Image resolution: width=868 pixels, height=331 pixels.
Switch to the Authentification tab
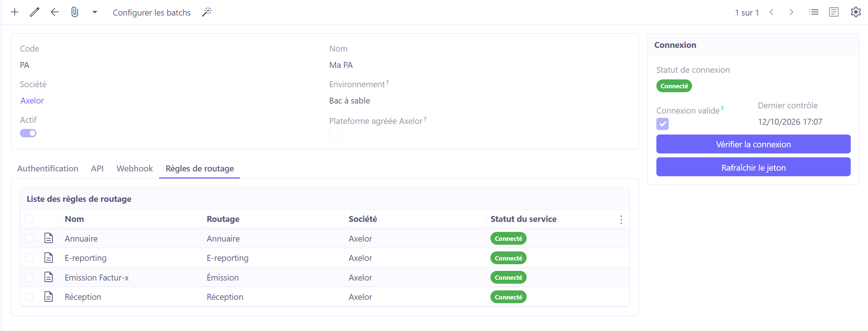[x=48, y=168]
